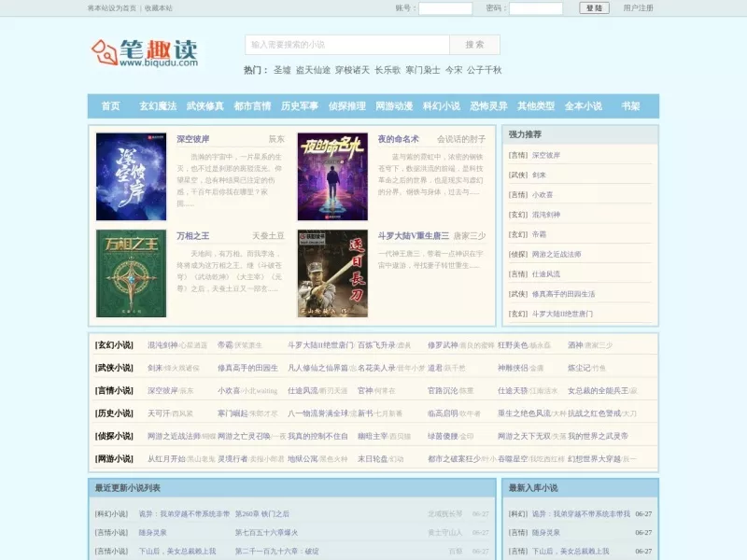
Task: Click the 仕途风流 link in 言情小说 row
Action: click(303, 390)
